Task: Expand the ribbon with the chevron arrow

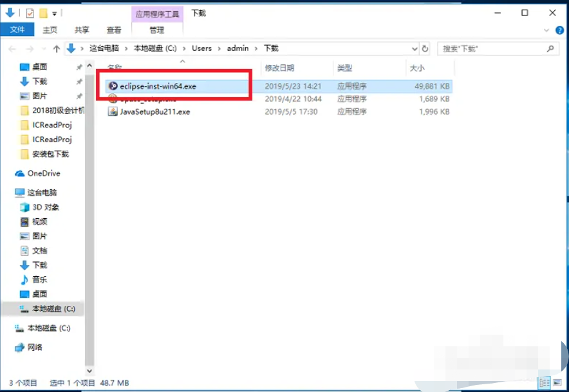Action: [x=547, y=30]
